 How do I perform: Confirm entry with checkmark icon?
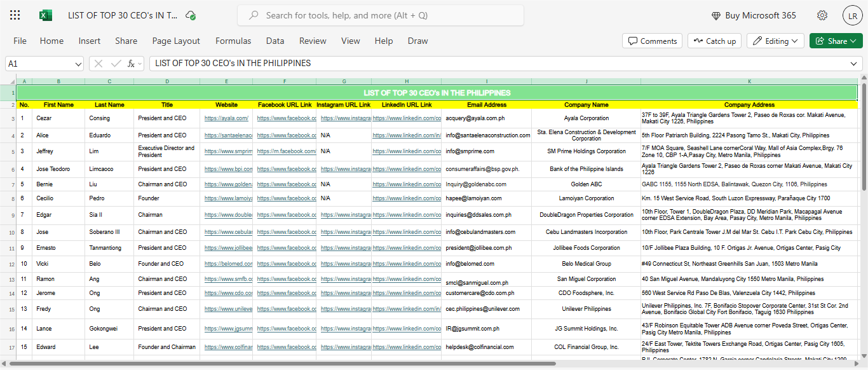[x=116, y=64]
